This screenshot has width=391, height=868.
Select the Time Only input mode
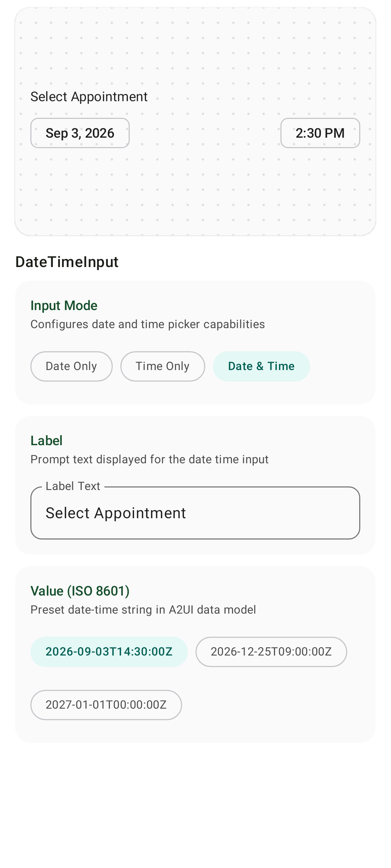coord(163,366)
